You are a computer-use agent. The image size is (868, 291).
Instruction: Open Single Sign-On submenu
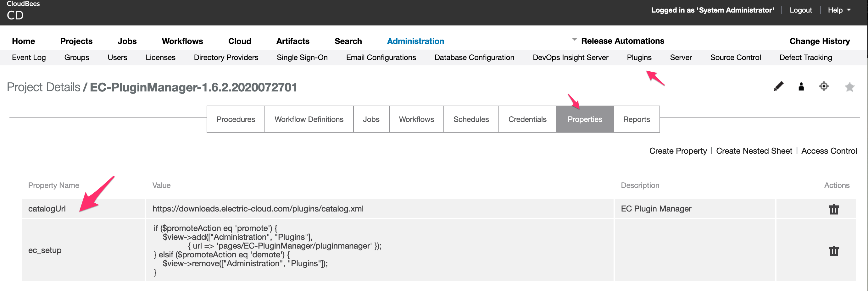pos(302,58)
